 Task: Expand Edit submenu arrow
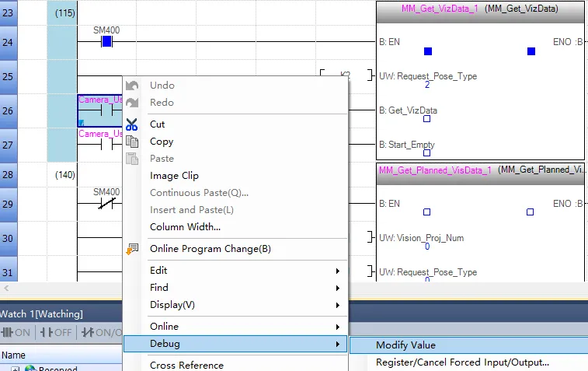click(338, 271)
